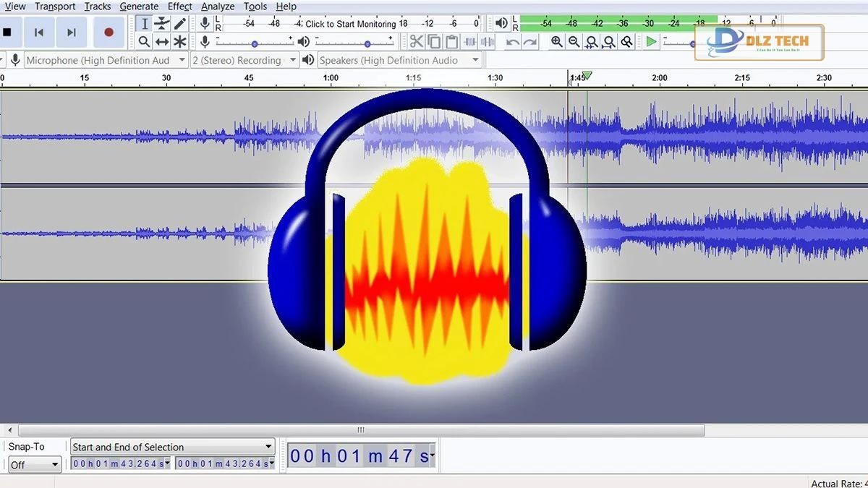Switch to the Time Shift tool
868x488 pixels.
(x=162, y=42)
